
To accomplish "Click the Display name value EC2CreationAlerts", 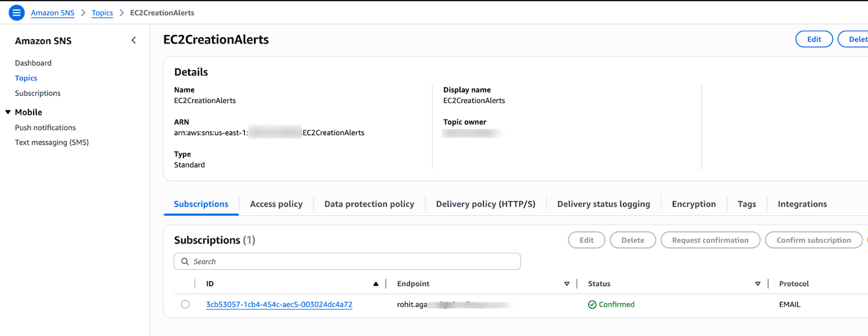I will click(x=474, y=100).
